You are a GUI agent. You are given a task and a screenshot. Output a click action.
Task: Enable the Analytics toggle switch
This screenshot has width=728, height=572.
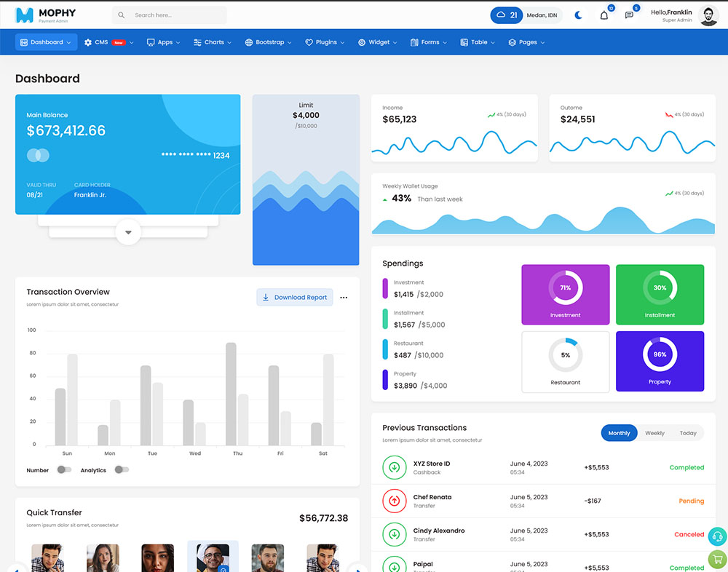click(x=122, y=470)
